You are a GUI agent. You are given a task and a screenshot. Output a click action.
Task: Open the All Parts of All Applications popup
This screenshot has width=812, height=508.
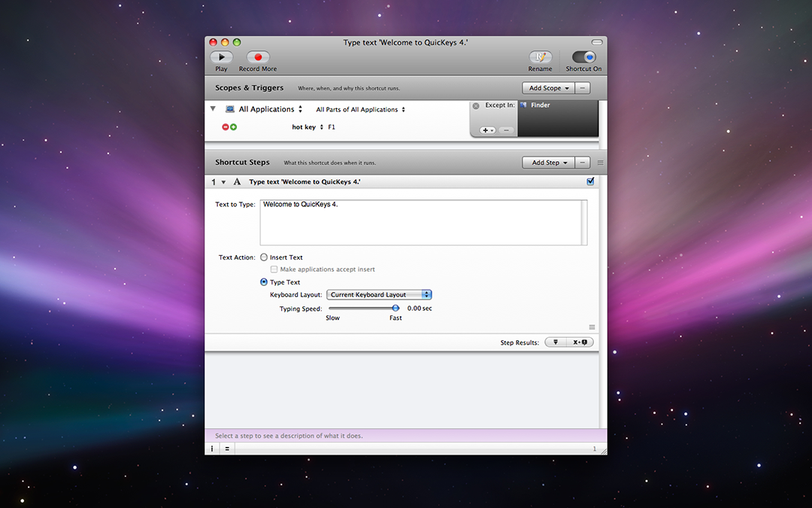360,109
